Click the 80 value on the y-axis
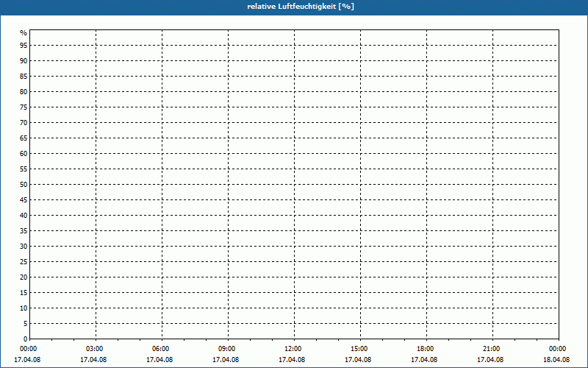The height and width of the screenshot is (368, 588). point(24,92)
